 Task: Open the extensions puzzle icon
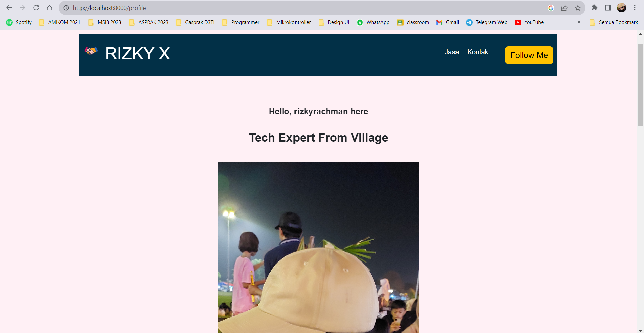click(x=594, y=8)
